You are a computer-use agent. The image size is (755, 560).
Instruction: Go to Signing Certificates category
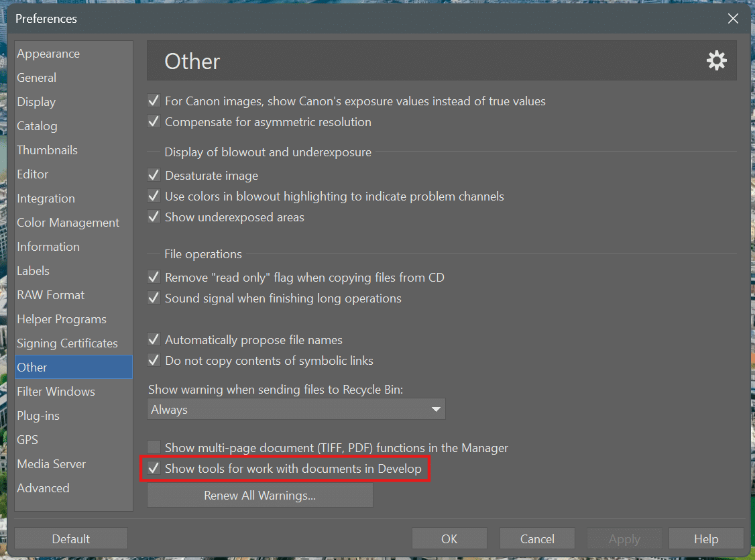[67, 343]
